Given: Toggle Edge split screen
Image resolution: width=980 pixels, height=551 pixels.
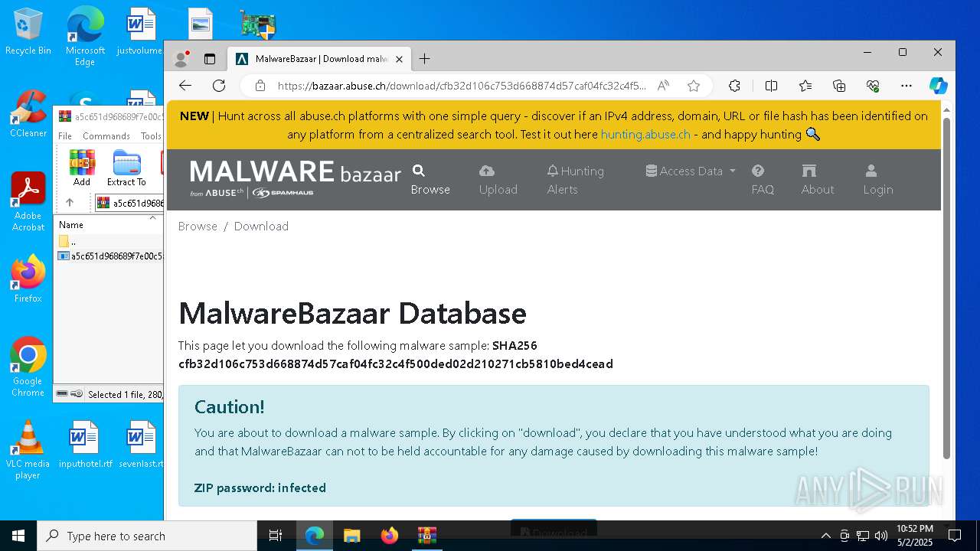Looking at the screenshot, I should [x=772, y=86].
